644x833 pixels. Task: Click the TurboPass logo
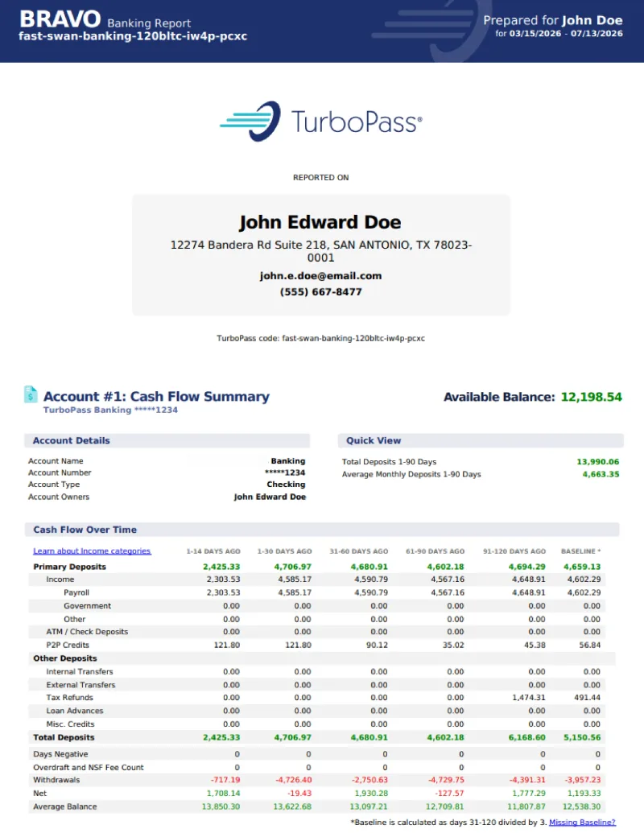[321, 121]
